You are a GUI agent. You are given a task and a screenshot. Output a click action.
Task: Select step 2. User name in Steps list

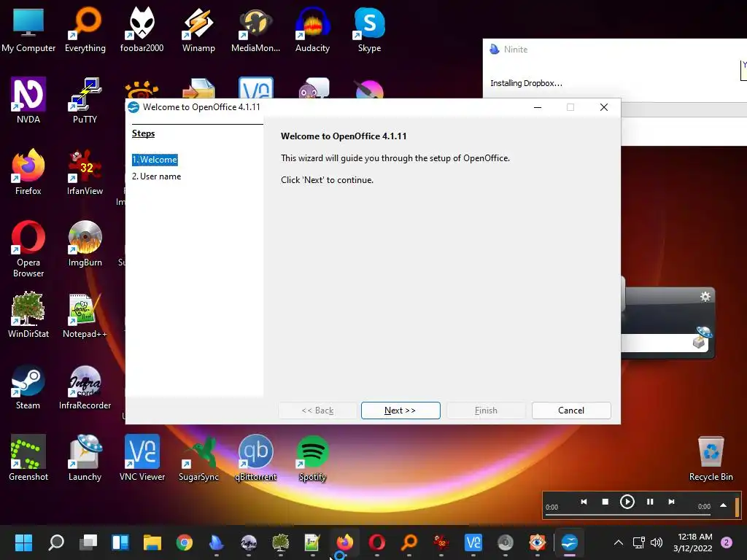tap(156, 176)
